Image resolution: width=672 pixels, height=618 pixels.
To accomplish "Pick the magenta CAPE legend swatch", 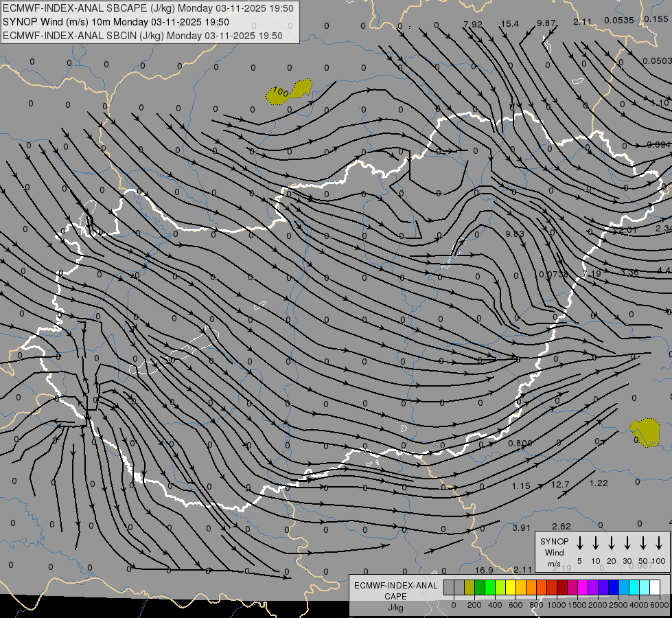I will [x=583, y=587].
